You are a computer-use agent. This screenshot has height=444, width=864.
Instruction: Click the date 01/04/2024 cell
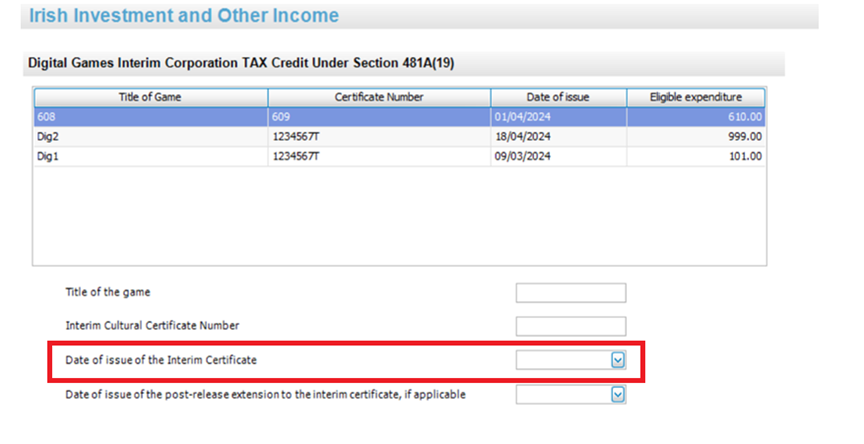(x=558, y=117)
